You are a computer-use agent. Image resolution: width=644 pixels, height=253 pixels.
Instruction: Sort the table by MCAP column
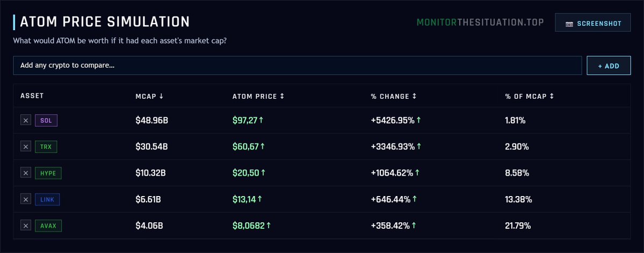(149, 96)
